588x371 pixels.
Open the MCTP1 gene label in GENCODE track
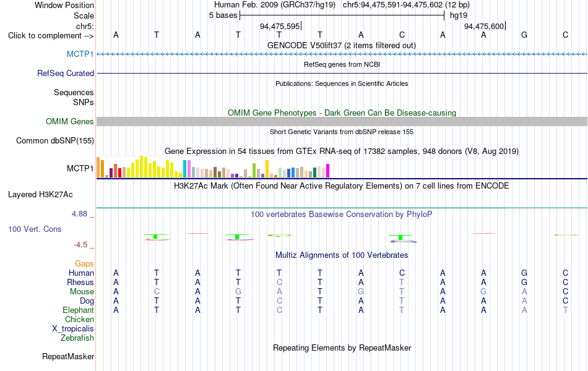tap(80, 54)
